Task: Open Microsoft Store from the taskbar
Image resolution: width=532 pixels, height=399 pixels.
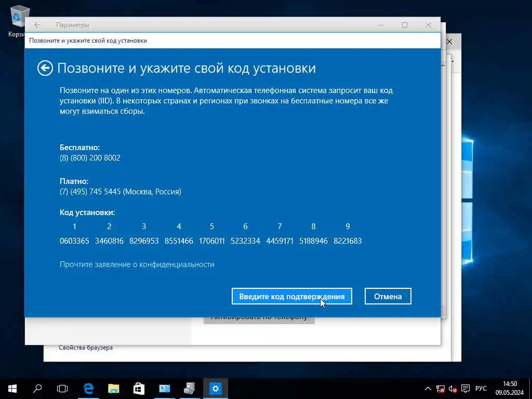Action: pyautogui.click(x=139, y=389)
